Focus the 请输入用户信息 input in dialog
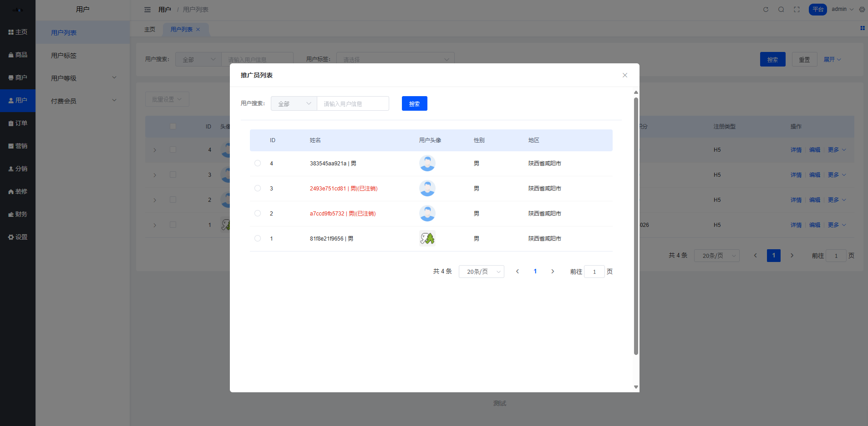The image size is (868, 426). click(x=353, y=104)
